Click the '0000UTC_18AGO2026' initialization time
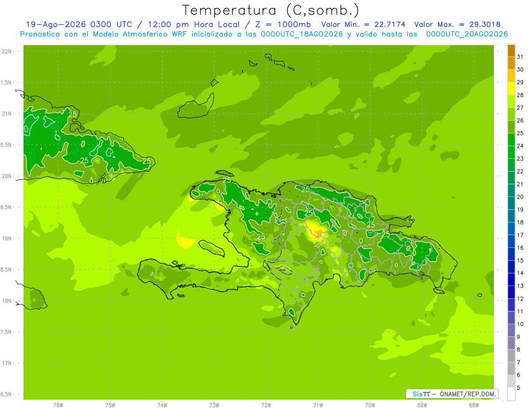The image size is (532, 411). (302, 34)
